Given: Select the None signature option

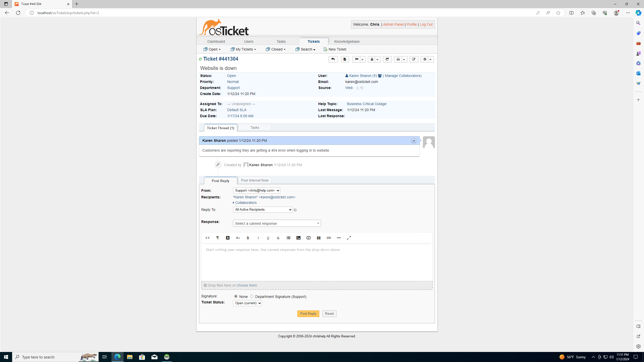Looking at the screenshot, I should point(236,296).
